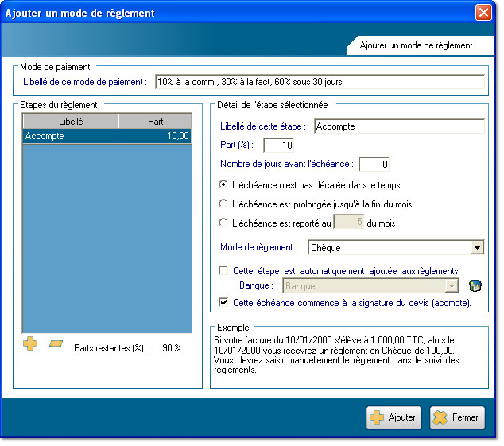This screenshot has height=446, width=504.
Task: Close the dialog with the red X
Action: [x=484, y=13]
